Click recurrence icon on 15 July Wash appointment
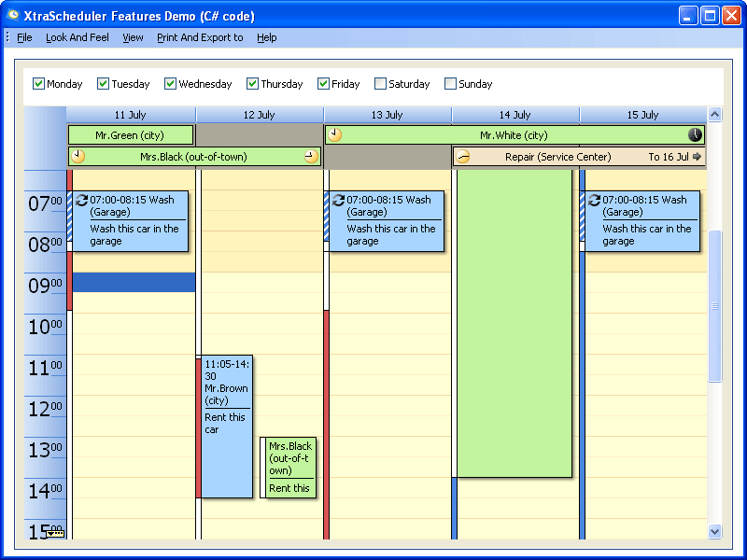Screen dimensions: 747x560 coord(594,200)
